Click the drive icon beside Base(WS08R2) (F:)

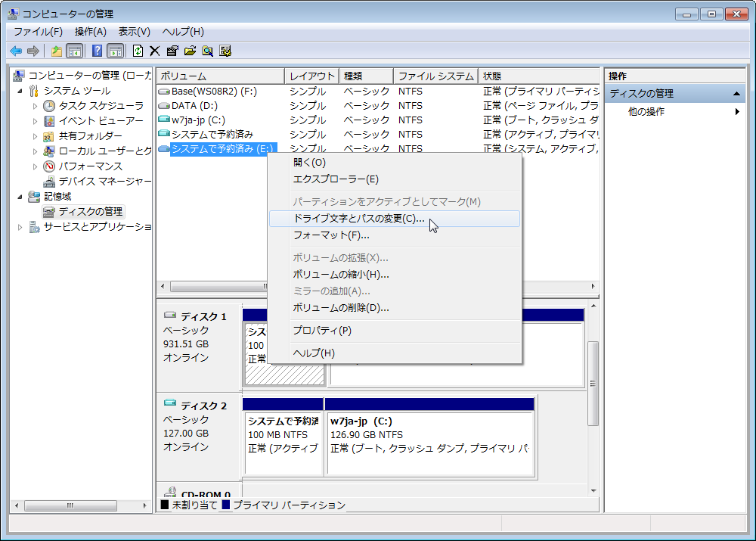coord(164,92)
